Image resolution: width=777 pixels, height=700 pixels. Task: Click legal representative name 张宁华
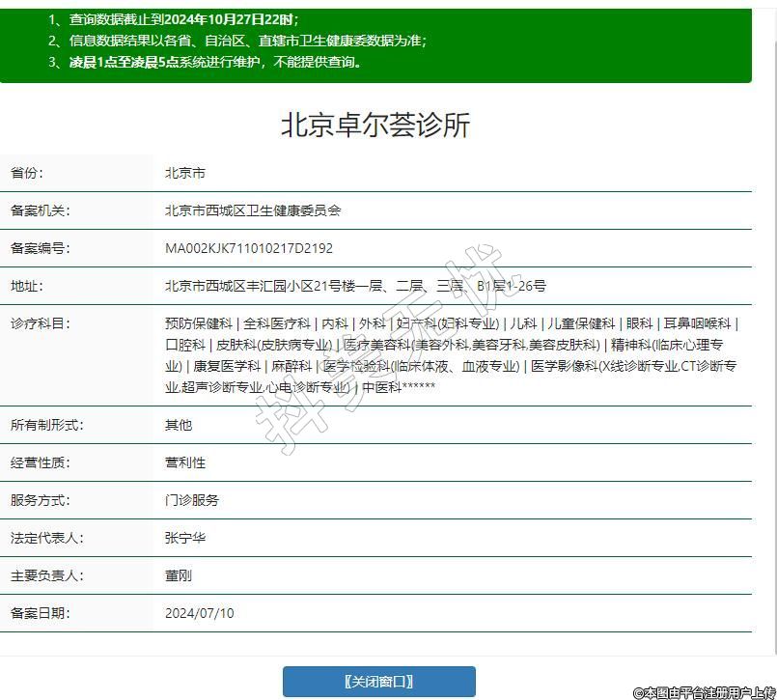tap(185, 538)
